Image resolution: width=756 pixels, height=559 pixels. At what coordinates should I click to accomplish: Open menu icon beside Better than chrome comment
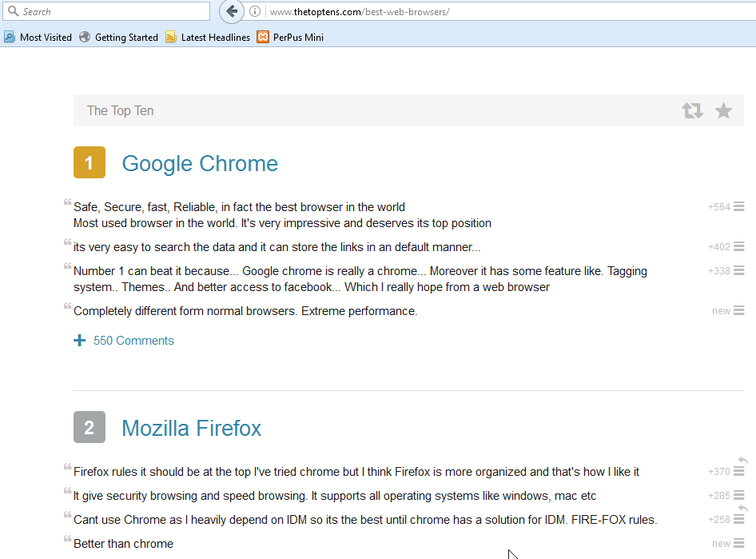(x=738, y=544)
